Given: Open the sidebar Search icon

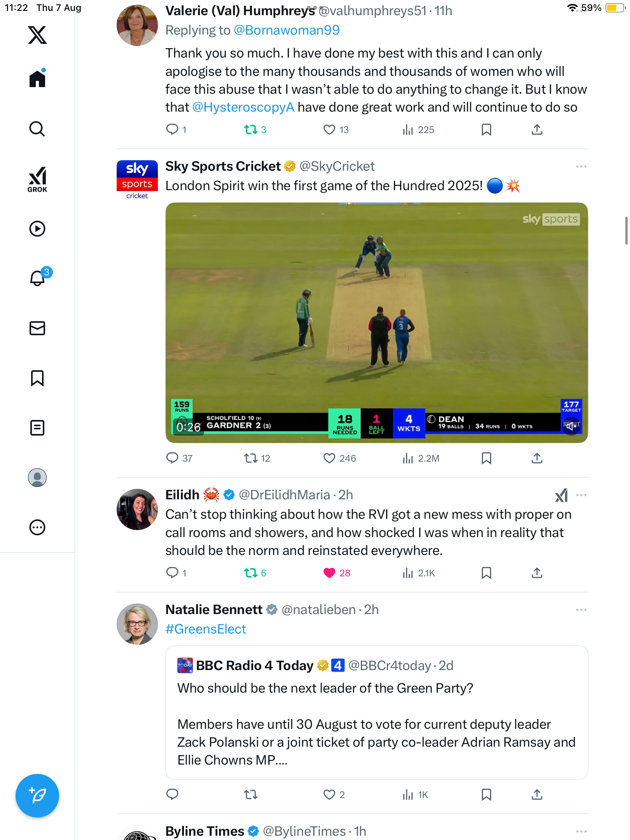Looking at the screenshot, I should 37,129.
